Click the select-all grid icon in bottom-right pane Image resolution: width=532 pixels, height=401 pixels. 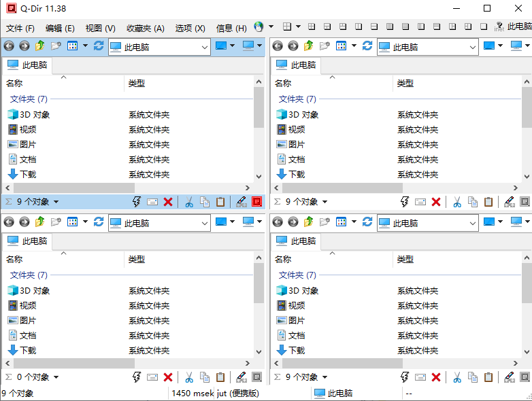click(x=525, y=377)
